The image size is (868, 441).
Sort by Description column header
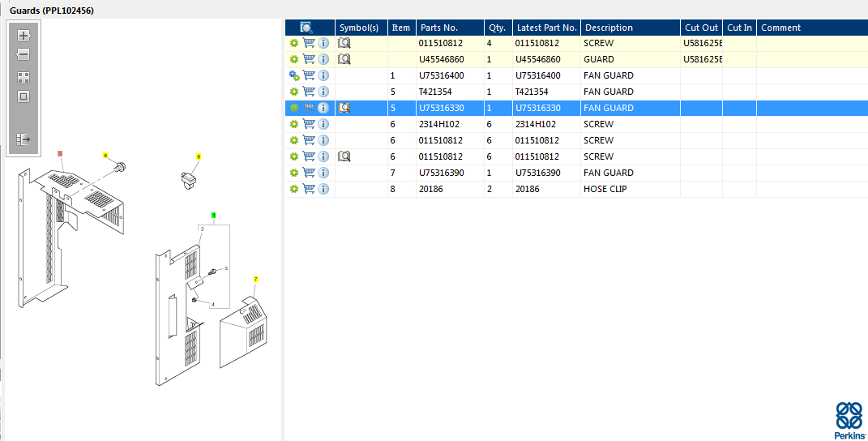pyautogui.click(x=631, y=28)
